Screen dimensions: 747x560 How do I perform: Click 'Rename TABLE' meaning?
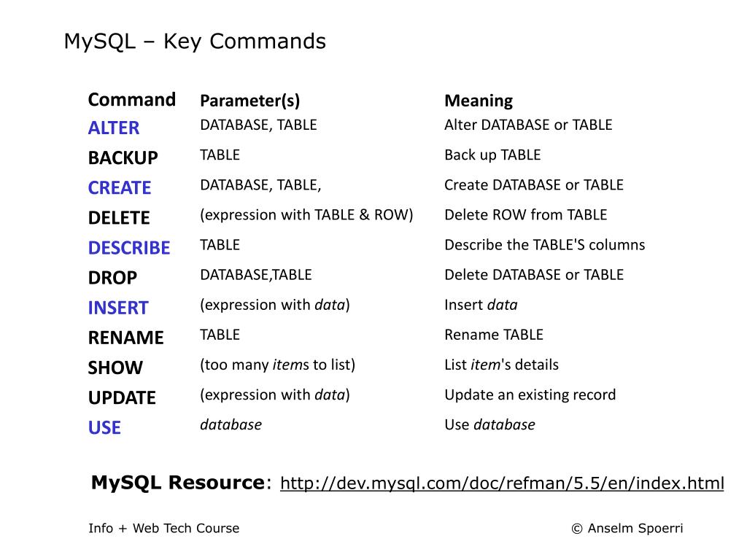tap(494, 335)
